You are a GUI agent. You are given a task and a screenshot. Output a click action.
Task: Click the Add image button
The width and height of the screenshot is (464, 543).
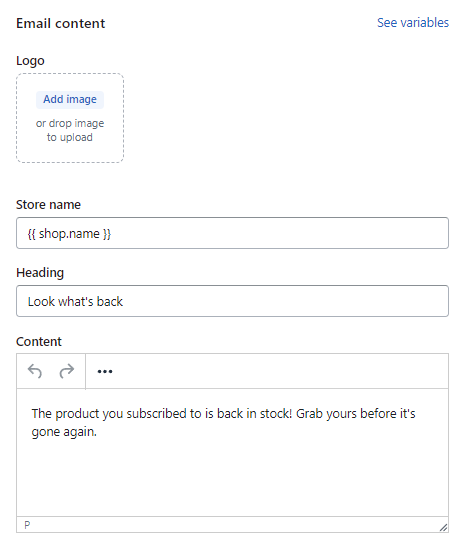click(x=70, y=100)
